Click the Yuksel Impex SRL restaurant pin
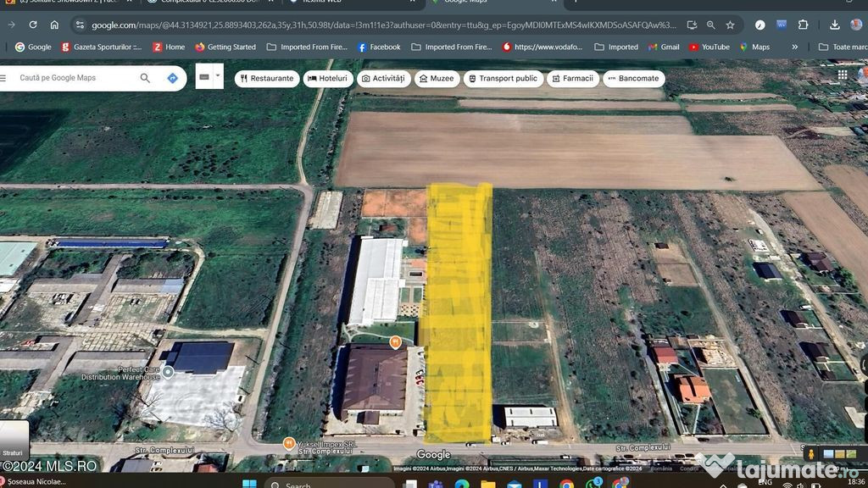The height and width of the screenshot is (488, 868). (288, 443)
